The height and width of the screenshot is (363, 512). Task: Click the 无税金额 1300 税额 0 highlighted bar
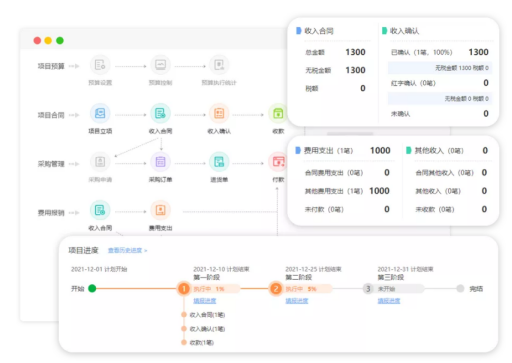(440, 68)
